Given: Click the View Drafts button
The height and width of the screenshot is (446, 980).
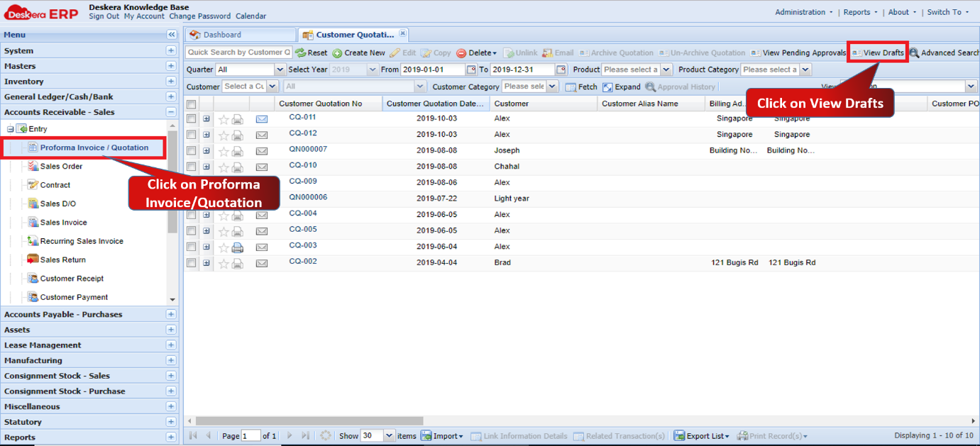Looking at the screenshot, I should tap(878, 53).
